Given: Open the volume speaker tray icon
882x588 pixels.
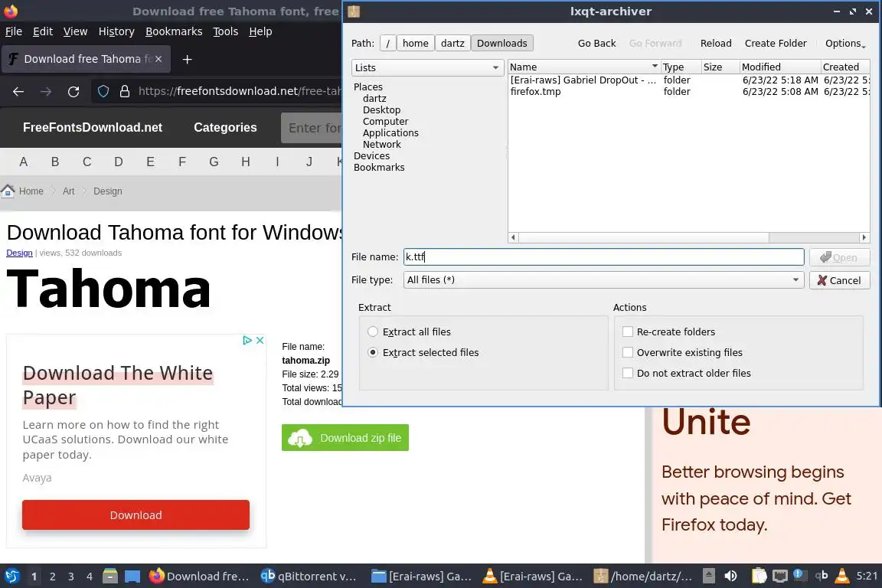Looking at the screenshot, I should [x=730, y=576].
